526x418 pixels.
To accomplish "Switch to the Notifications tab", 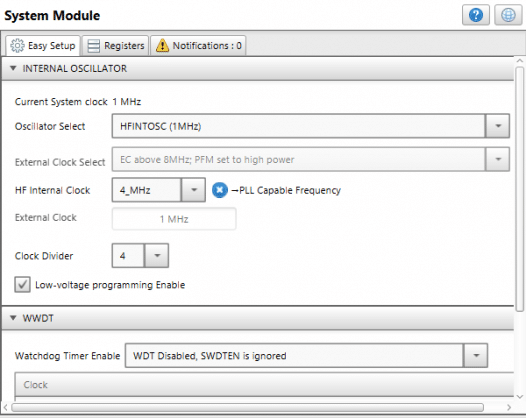I will pyautogui.click(x=198, y=46).
